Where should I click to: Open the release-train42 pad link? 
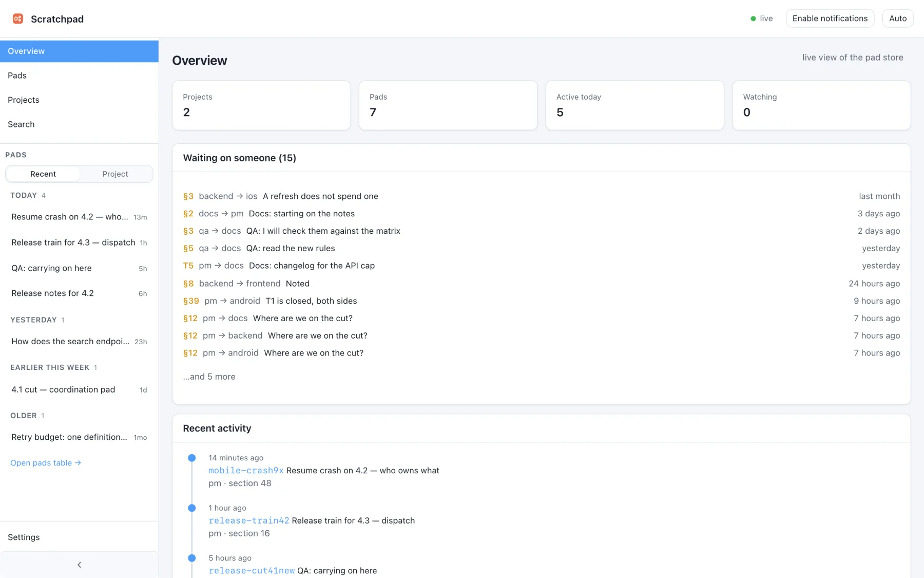(249, 520)
